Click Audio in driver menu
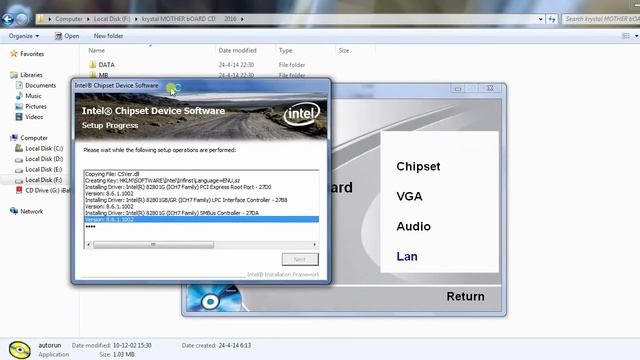The image size is (640, 360). [x=413, y=227]
